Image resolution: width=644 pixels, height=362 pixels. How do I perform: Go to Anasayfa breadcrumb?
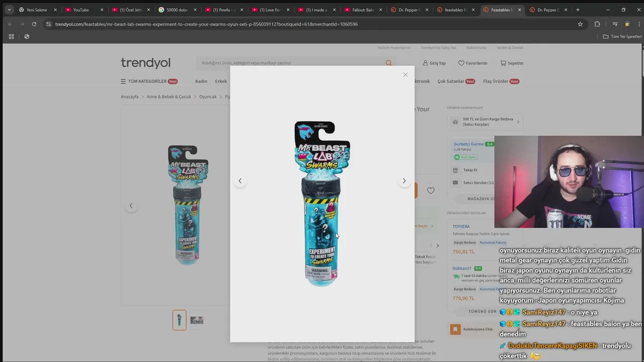coord(129,97)
